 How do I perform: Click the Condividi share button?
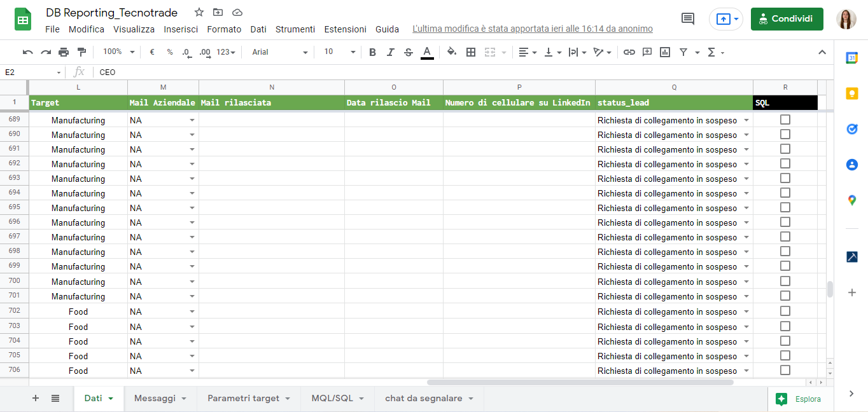point(787,19)
